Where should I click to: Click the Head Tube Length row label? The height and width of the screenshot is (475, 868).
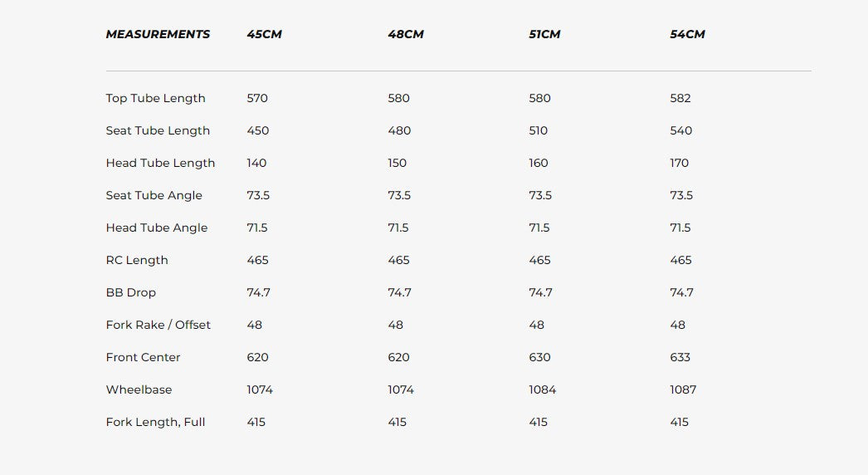tap(160, 163)
